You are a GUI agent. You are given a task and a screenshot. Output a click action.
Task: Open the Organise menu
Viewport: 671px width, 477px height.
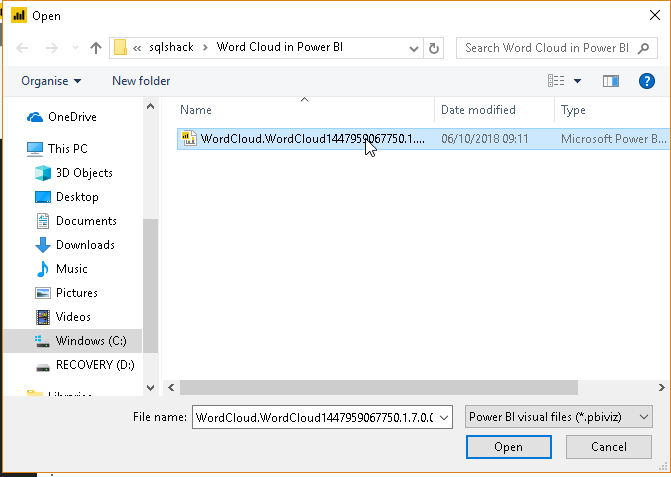pyautogui.click(x=51, y=81)
